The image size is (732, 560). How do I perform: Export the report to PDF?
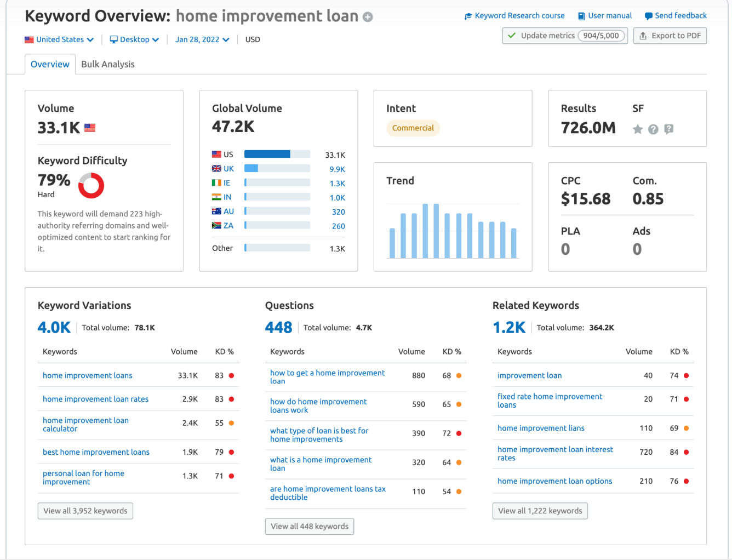coord(670,36)
